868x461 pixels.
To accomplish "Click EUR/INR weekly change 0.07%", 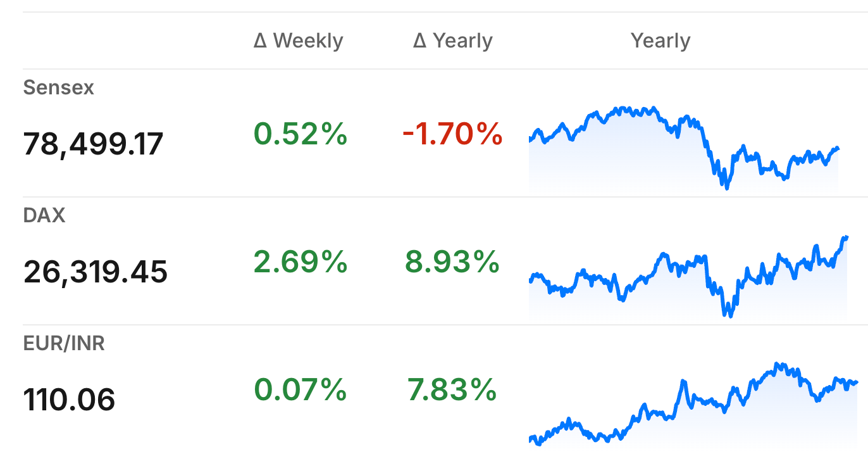I will (301, 390).
